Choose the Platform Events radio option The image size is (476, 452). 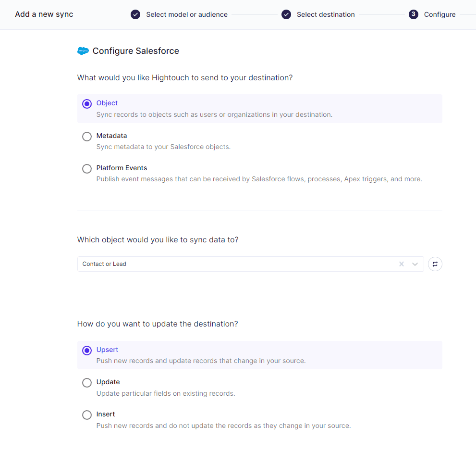[x=87, y=169]
